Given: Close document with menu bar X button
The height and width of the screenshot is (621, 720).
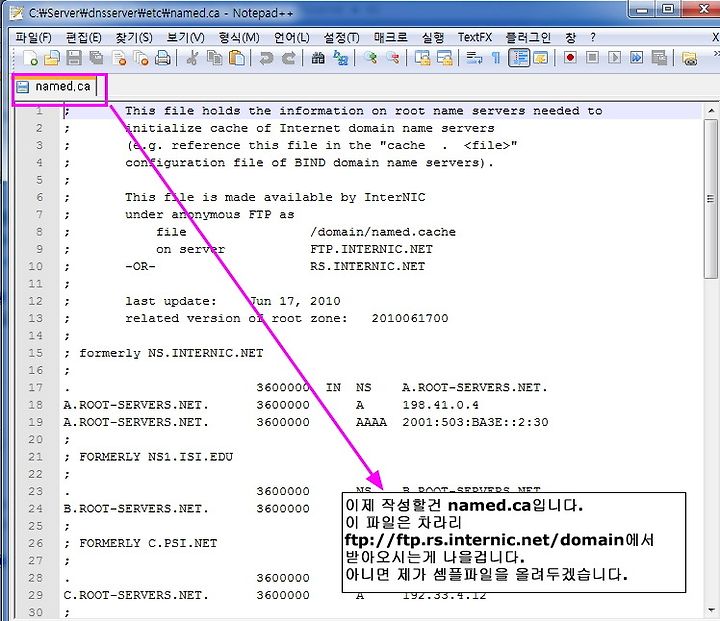Looking at the screenshot, I should (715, 38).
